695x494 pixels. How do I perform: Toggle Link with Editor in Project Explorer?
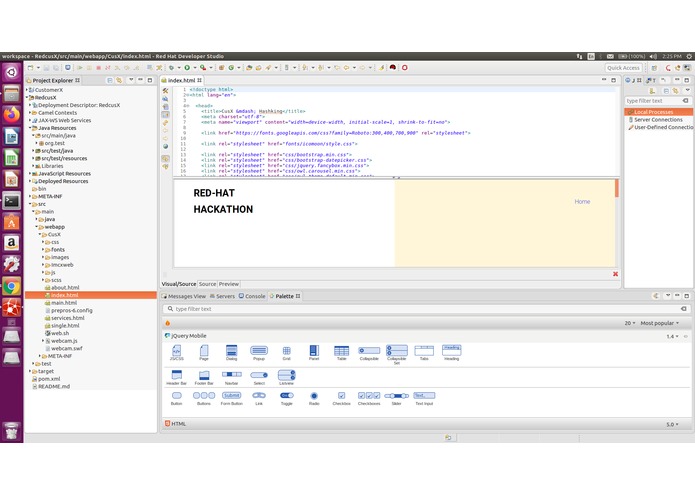click(119, 80)
